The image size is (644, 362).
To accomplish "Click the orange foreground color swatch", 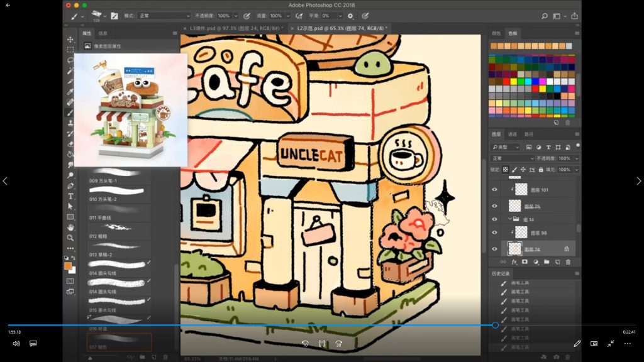I will pos(67,266).
